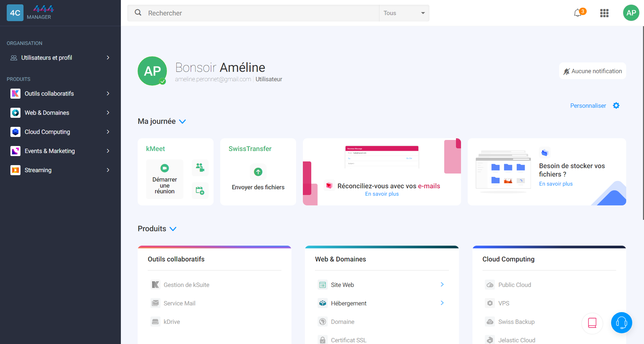Viewport: 644px width, 344px height.
Task: Select Streaming in the sidebar
Action: pos(60,170)
